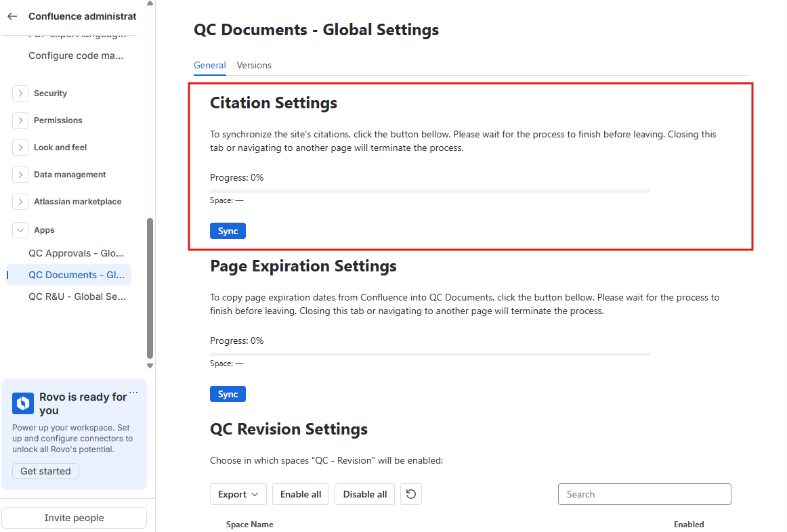
Task: Click the Apps label in the sidebar
Action: pyautogui.click(x=44, y=230)
